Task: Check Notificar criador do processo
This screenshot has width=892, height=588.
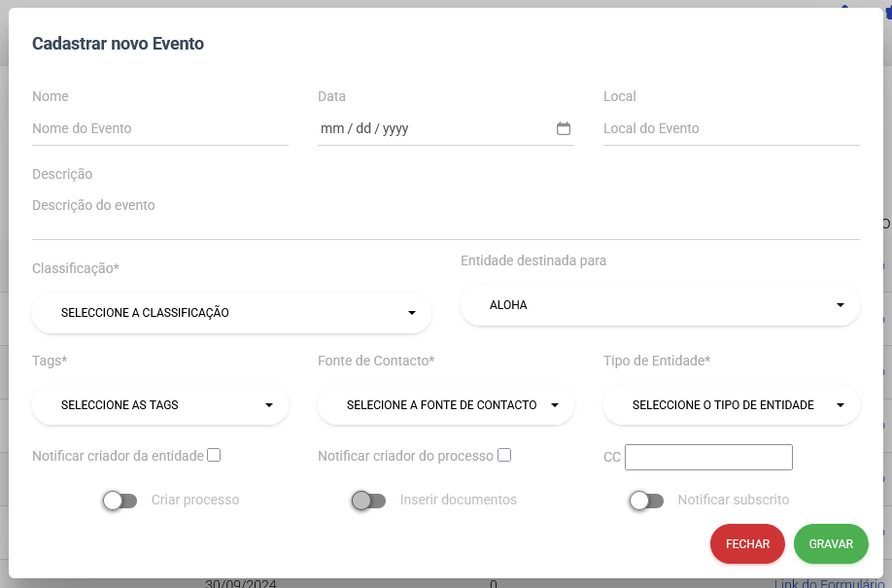Action: click(503, 455)
